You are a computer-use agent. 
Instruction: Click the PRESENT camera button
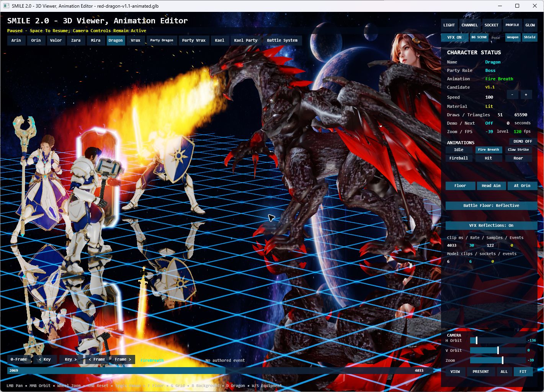coord(481,371)
